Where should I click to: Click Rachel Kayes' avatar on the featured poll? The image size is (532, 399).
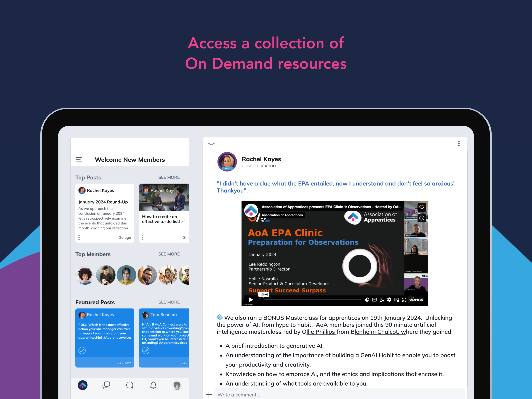click(82, 315)
